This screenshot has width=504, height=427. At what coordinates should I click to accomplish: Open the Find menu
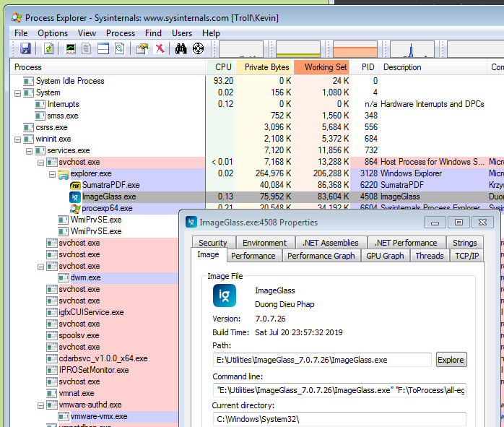(x=153, y=33)
